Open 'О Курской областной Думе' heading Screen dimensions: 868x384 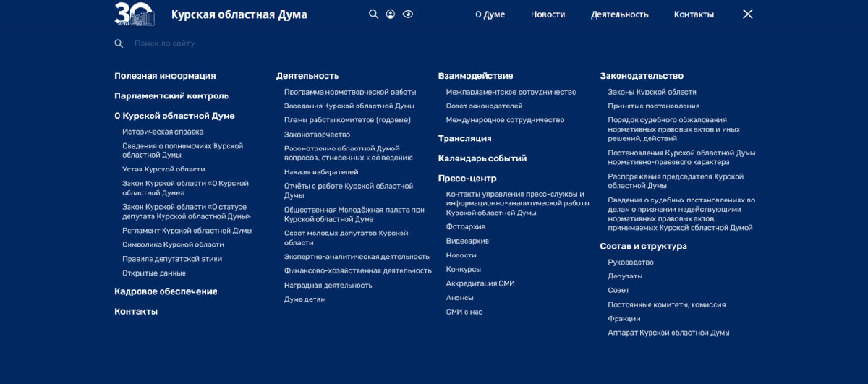pyautogui.click(x=174, y=116)
